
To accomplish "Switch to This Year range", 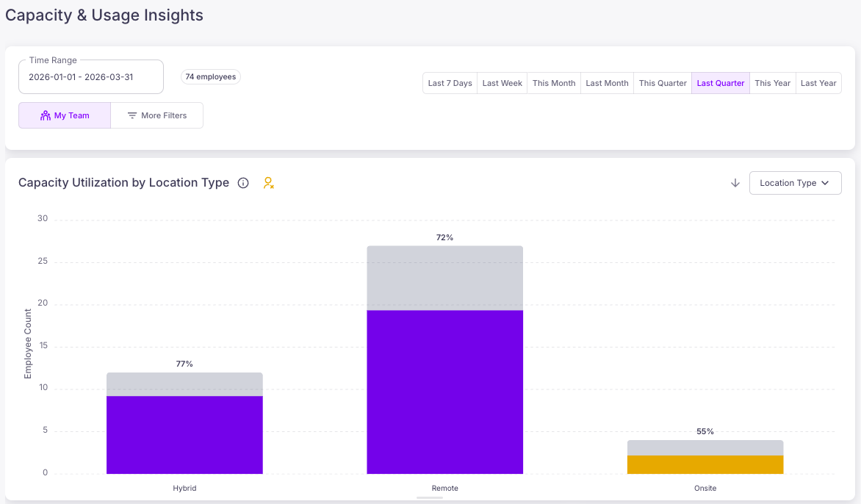I will tap(773, 83).
